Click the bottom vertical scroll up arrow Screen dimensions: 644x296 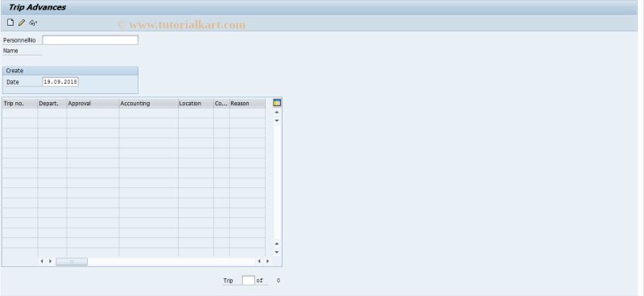(x=277, y=244)
